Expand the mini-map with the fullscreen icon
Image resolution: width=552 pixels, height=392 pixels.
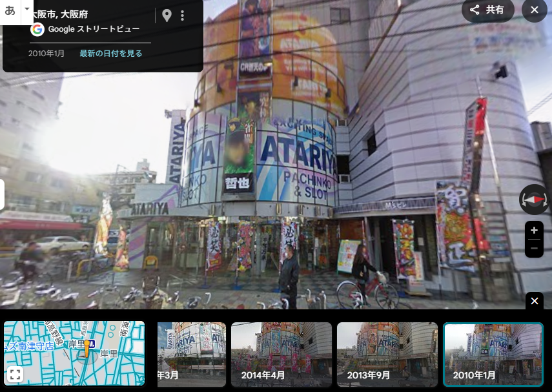tap(14, 373)
